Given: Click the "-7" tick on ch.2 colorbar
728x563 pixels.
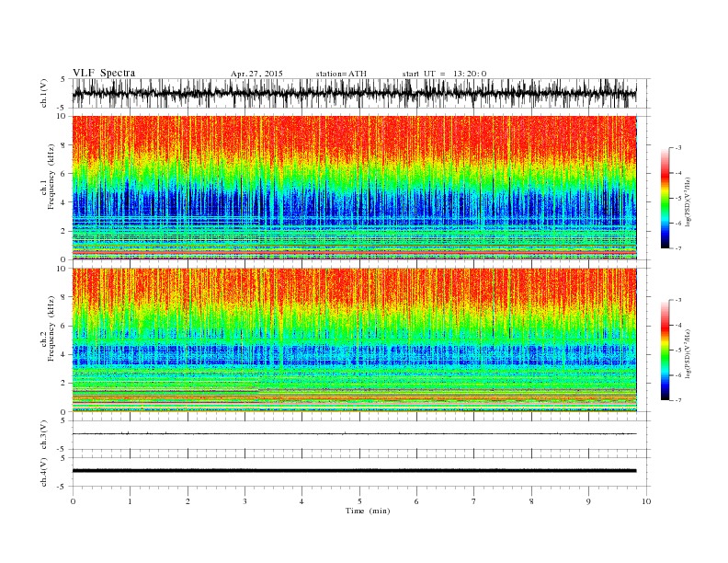Looking at the screenshot, I should 678,400.
